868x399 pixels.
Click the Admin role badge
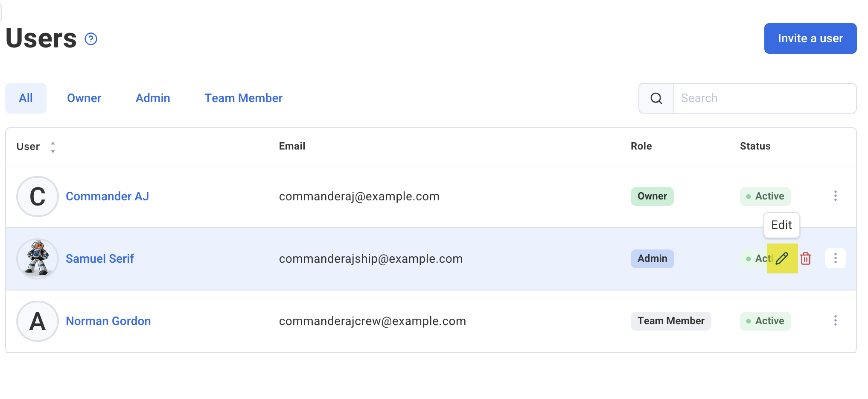pos(652,259)
